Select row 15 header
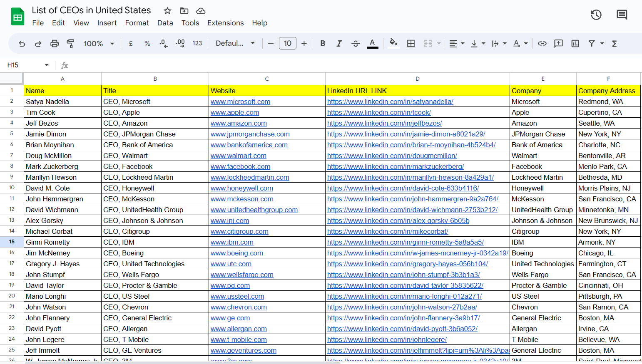The width and height of the screenshot is (642, 364). click(x=12, y=242)
